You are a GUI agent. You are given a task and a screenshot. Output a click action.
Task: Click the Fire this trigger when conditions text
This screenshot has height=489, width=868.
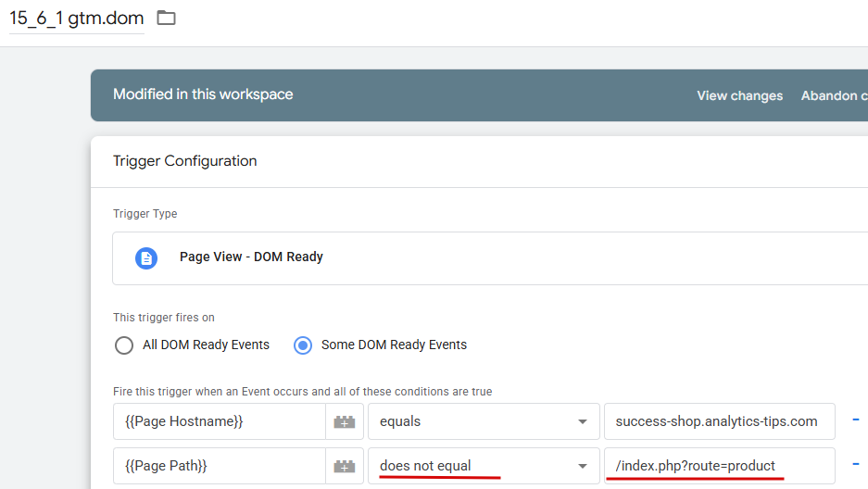[x=302, y=392]
